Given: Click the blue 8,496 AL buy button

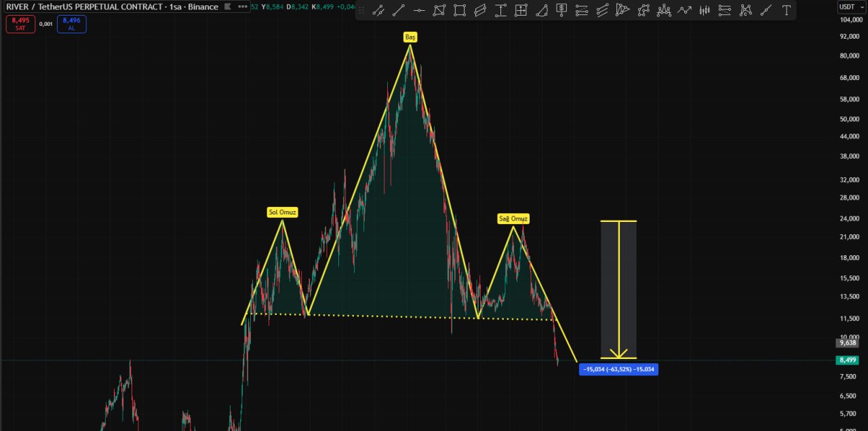Looking at the screenshot, I should (x=72, y=24).
